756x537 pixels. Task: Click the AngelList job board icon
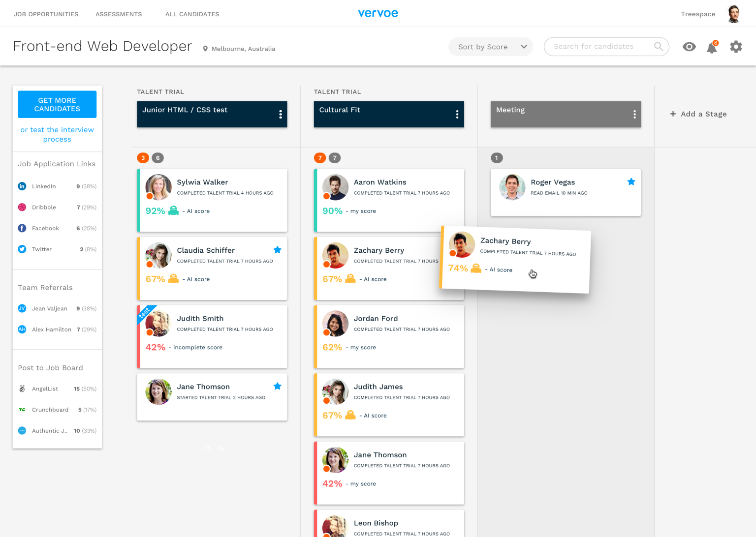point(22,388)
